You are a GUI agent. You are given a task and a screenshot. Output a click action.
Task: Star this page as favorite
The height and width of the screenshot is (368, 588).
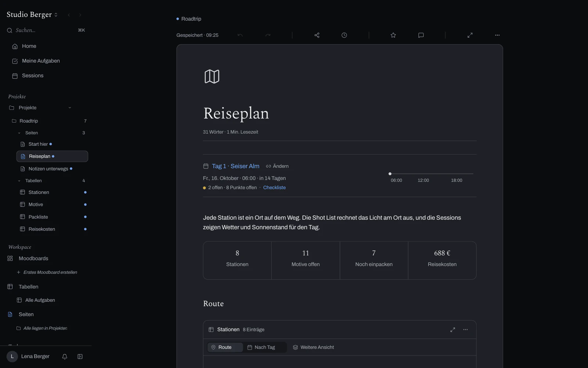(x=393, y=35)
